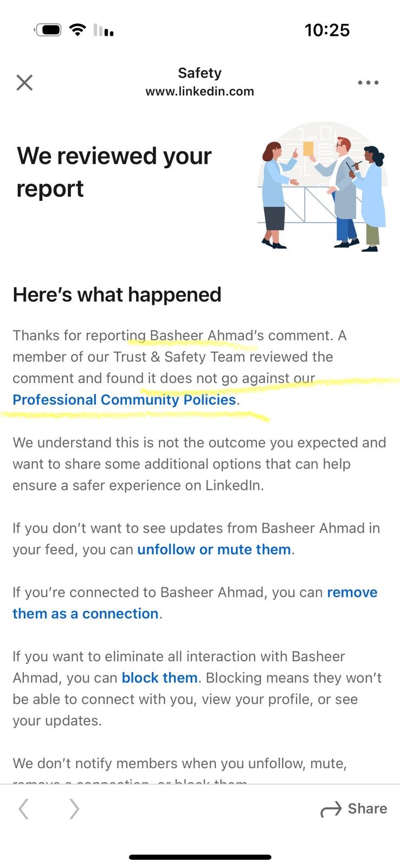400x868 pixels.
Task: Click the 'block them' link
Action: coord(159,678)
